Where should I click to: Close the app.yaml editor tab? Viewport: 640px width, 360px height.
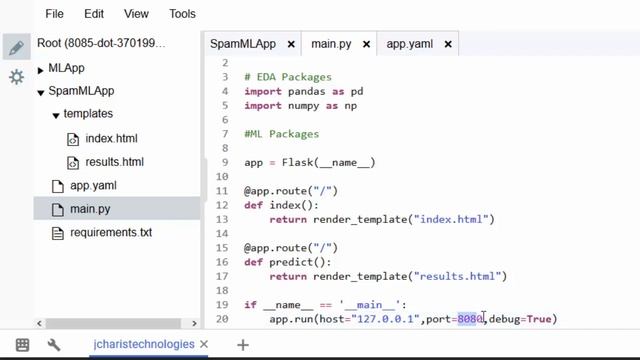[x=448, y=44]
